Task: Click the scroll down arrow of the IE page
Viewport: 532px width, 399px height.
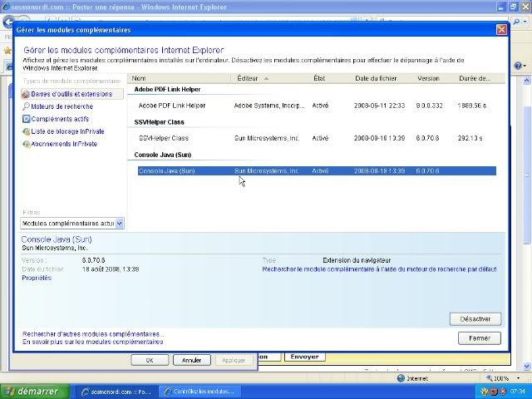Action: click(x=526, y=366)
